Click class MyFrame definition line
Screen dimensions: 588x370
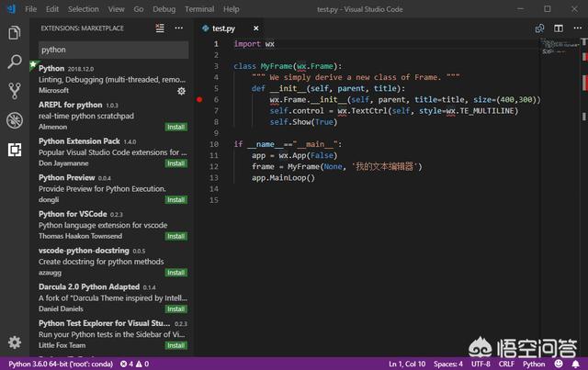[288, 66]
